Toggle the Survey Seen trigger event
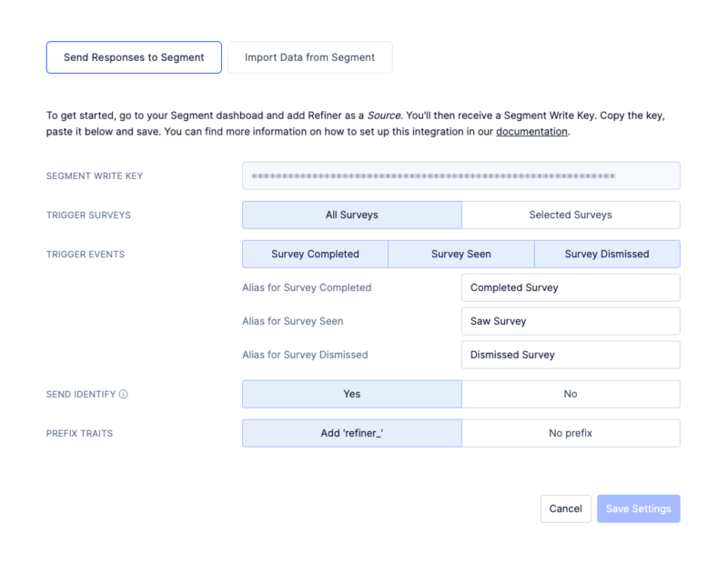The image size is (728, 564). coord(460,254)
